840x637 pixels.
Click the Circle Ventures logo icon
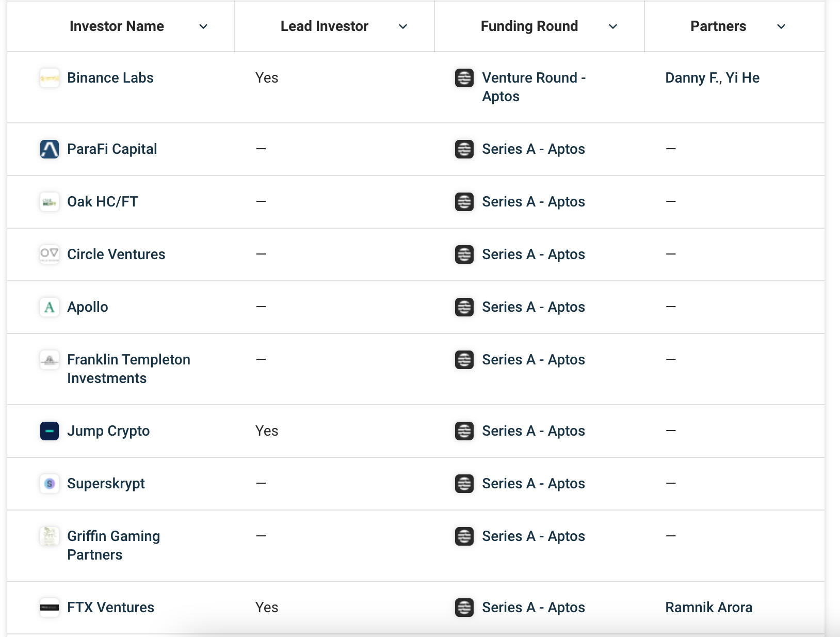click(x=50, y=254)
